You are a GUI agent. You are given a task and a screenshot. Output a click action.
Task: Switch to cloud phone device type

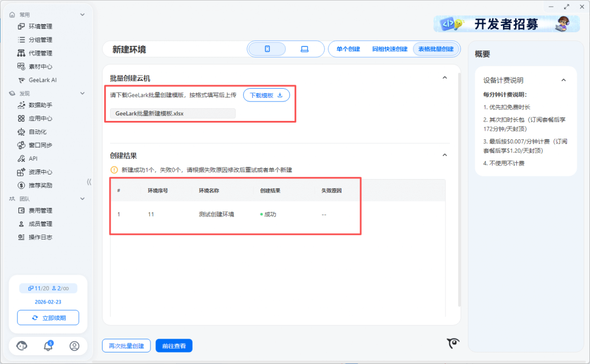[267, 49]
